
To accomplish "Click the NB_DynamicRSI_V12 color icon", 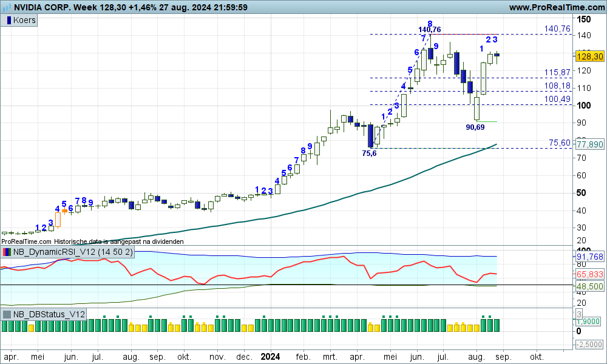I will coord(7,252).
